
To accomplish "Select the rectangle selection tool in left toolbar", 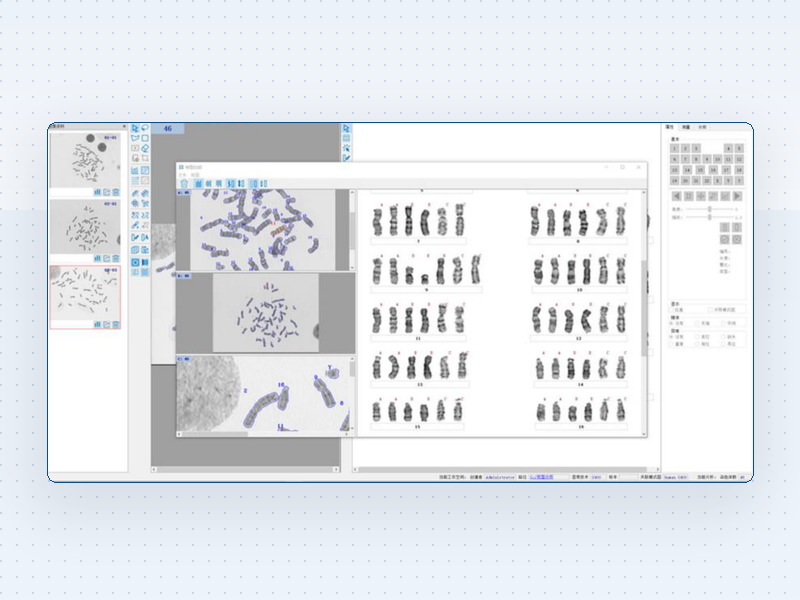I will click(x=145, y=138).
